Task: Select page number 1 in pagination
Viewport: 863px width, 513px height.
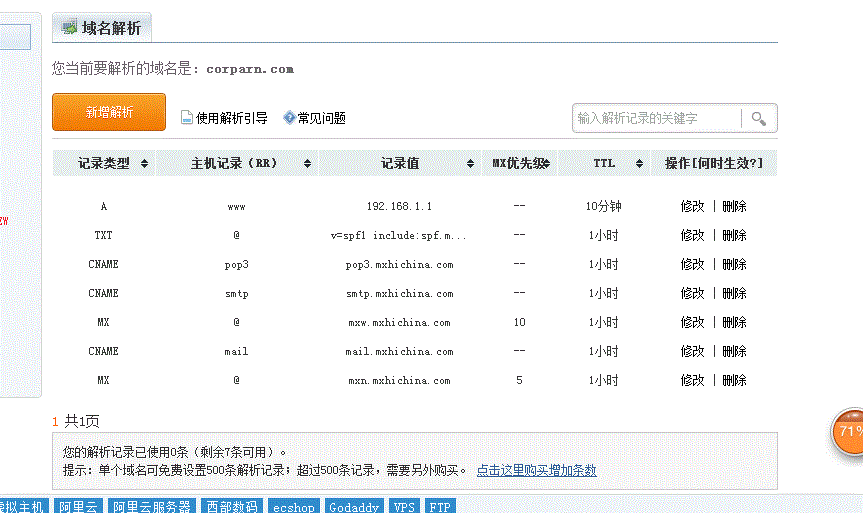Action: tap(55, 422)
